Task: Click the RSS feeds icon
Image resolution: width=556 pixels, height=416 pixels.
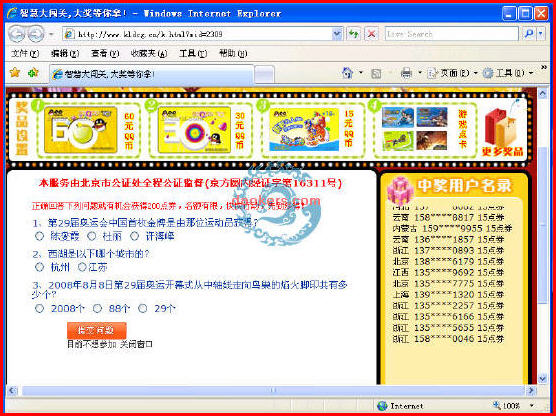Action: 376,73
